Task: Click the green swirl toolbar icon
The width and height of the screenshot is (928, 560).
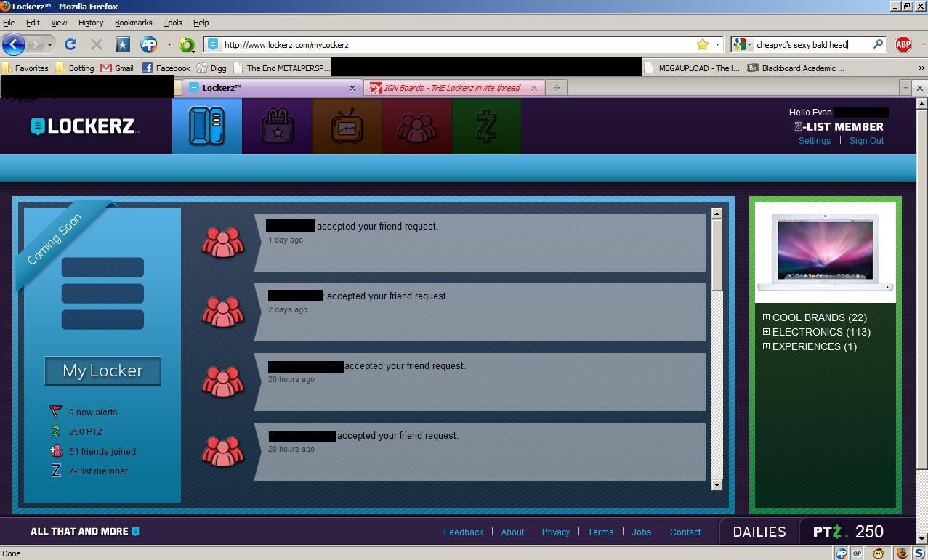Action: click(187, 45)
